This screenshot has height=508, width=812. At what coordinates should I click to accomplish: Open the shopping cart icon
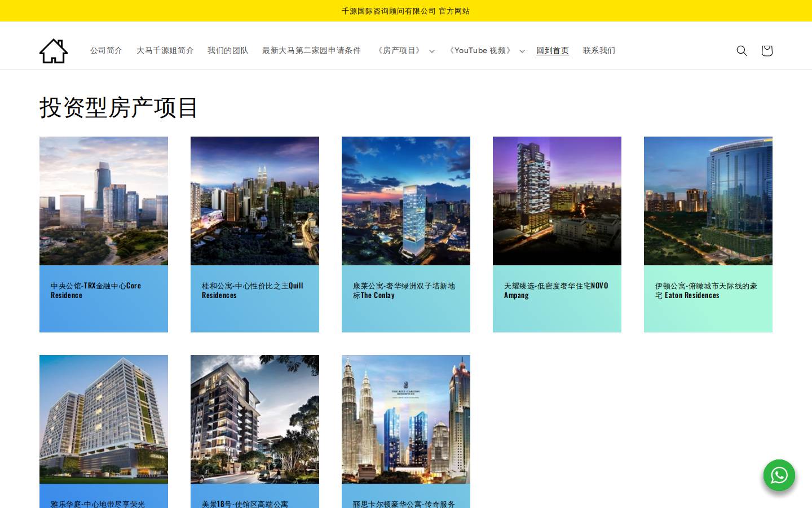(x=767, y=51)
